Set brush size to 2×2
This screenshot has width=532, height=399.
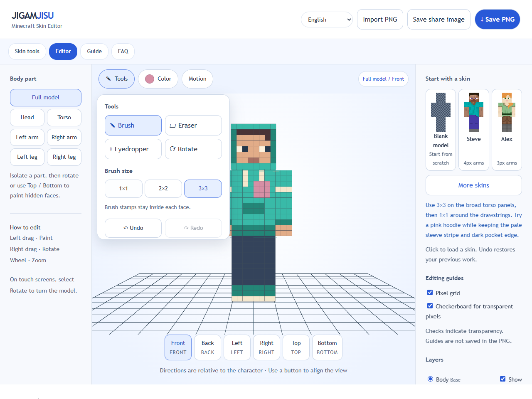tap(163, 188)
